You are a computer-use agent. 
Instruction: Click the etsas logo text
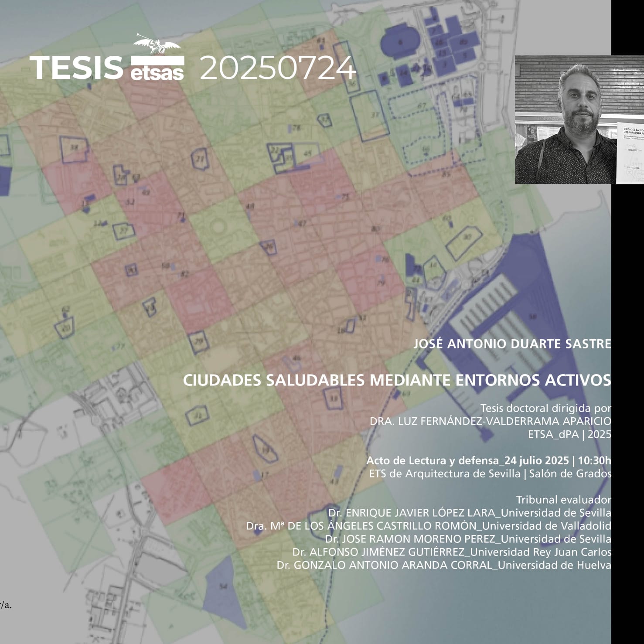point(157,69)
